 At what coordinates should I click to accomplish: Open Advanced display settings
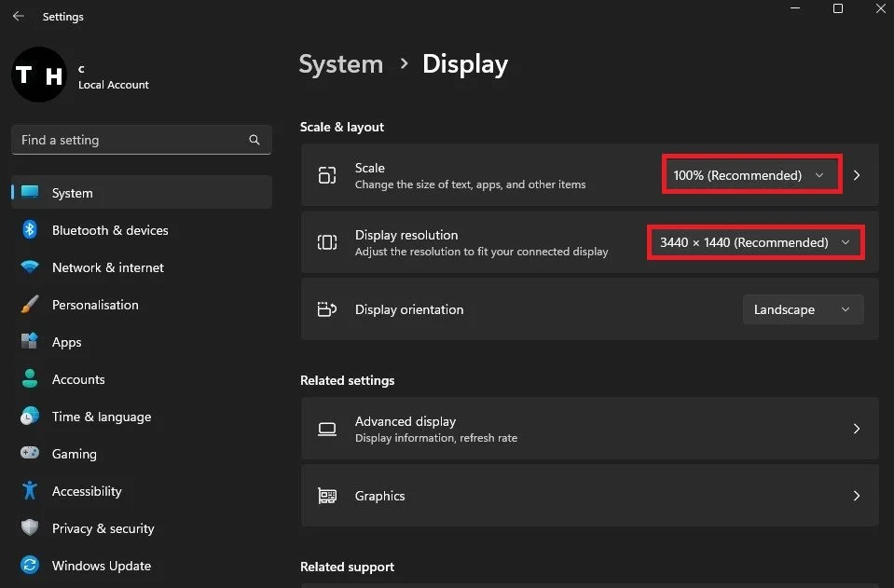tap(589, 429)
